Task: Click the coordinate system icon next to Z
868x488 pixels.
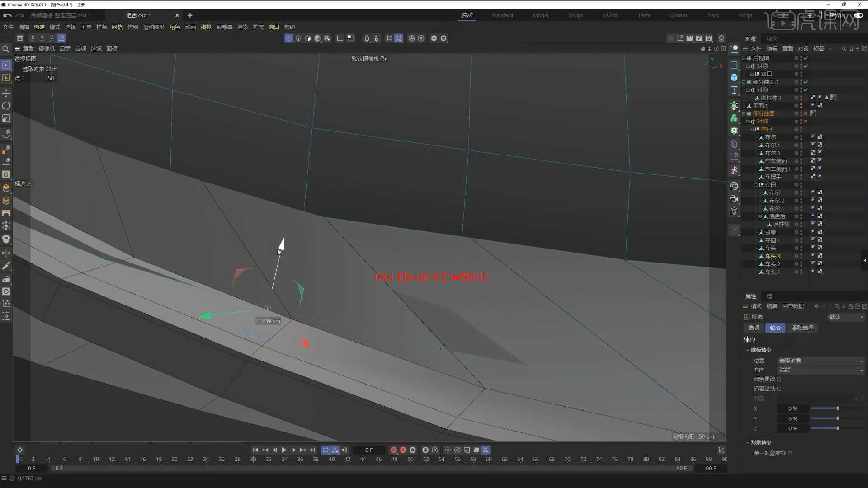Action: [x=61, y=38]
